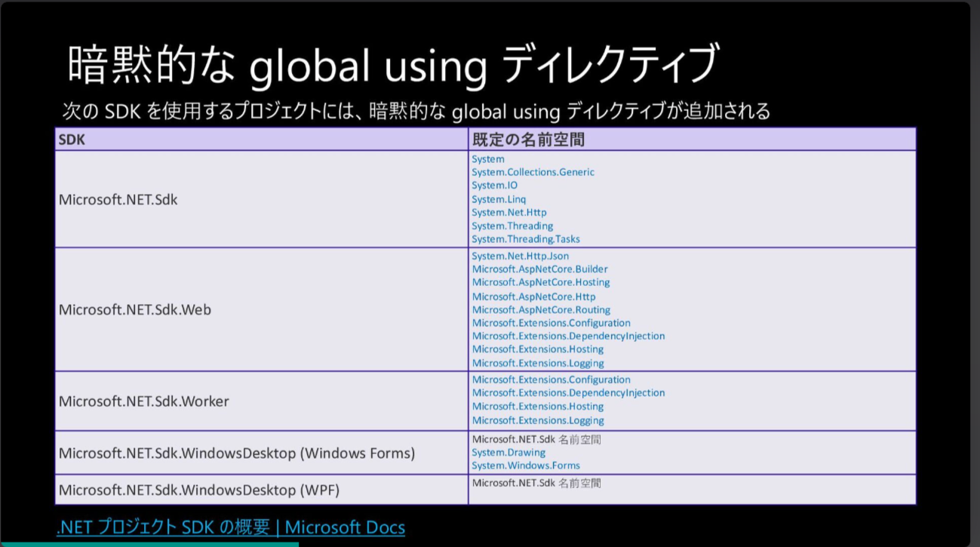Click the subtitle beginning 次の SDK を使用するプロジェクトには
The image size is (980, 547).
pos(416,112)
